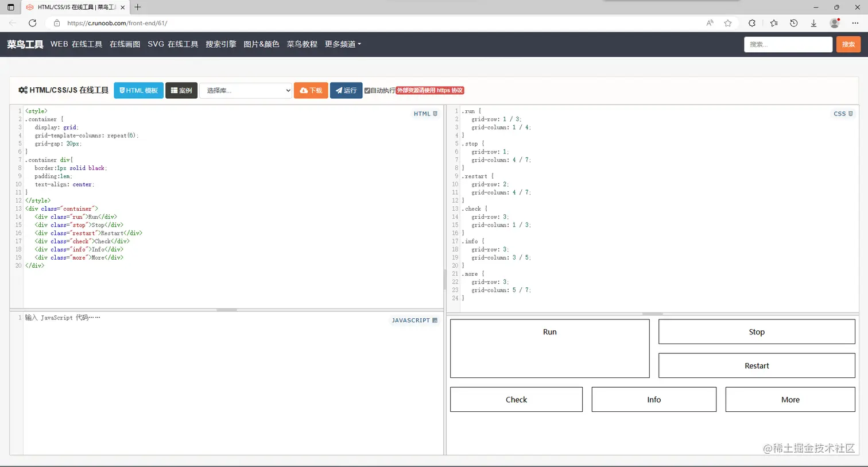The image size is (868, 467).
Task: Click the 外部资源请使用 https 协议 red label
Action: coord(430,91)
